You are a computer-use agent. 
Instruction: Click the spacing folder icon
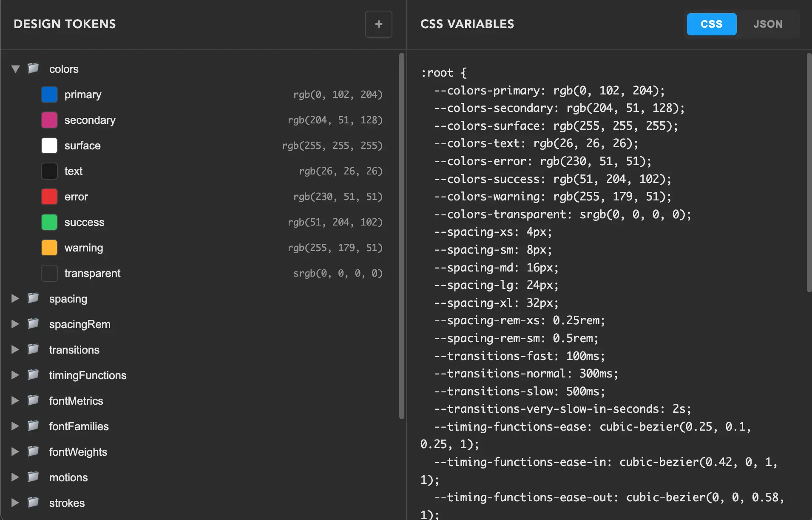pos(33,298)
